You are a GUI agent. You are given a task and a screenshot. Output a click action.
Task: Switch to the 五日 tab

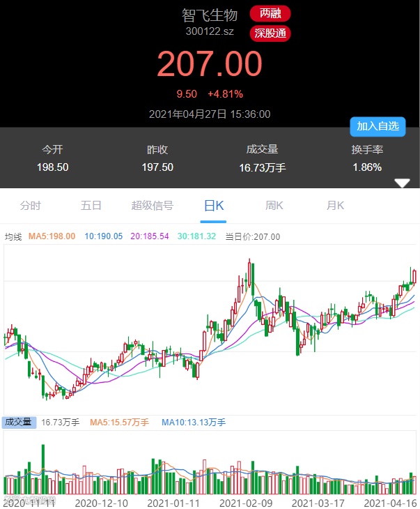tap(91, 206)
